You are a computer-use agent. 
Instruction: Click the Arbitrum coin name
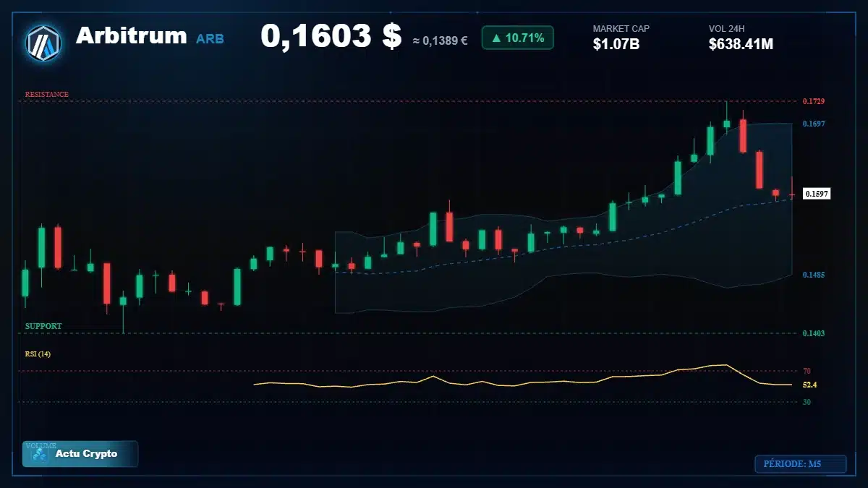pos(131,35)
